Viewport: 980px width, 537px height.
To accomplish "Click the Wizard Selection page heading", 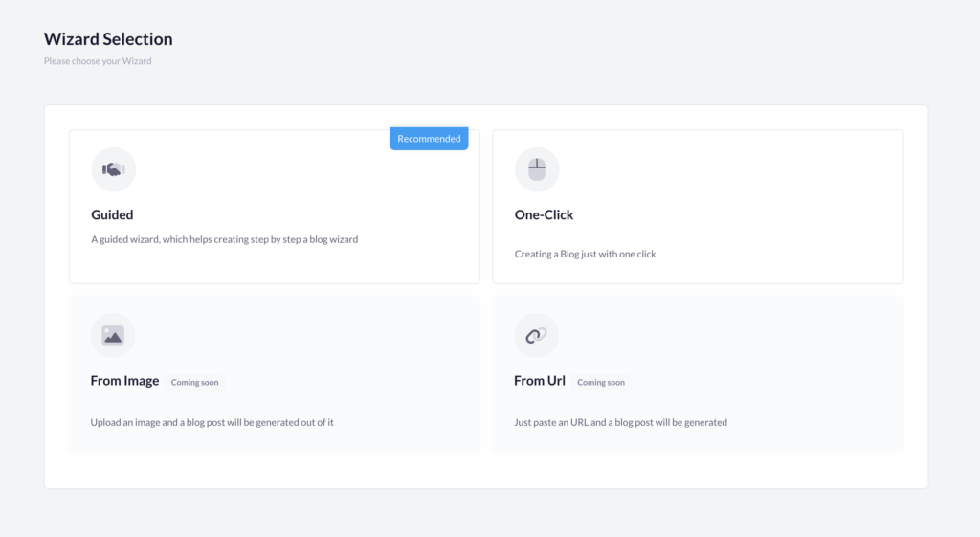I will (x=108, y=38).
